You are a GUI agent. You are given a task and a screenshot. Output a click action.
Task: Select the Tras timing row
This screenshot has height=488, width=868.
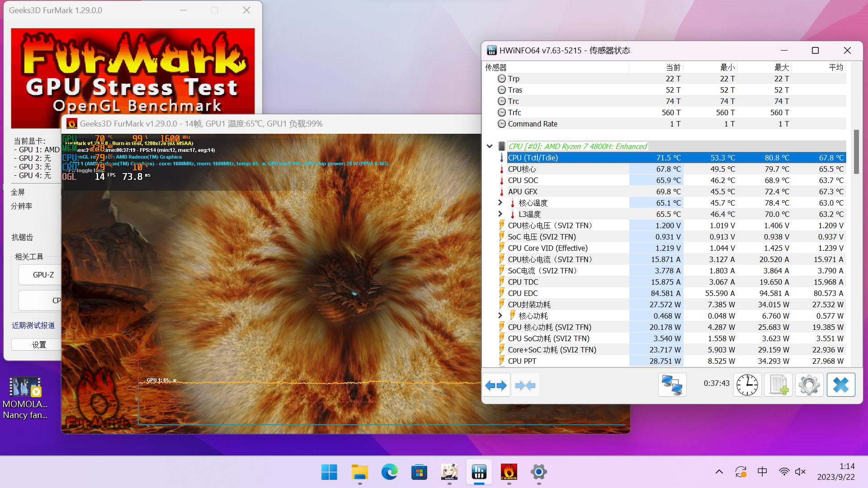pos(672,90)
